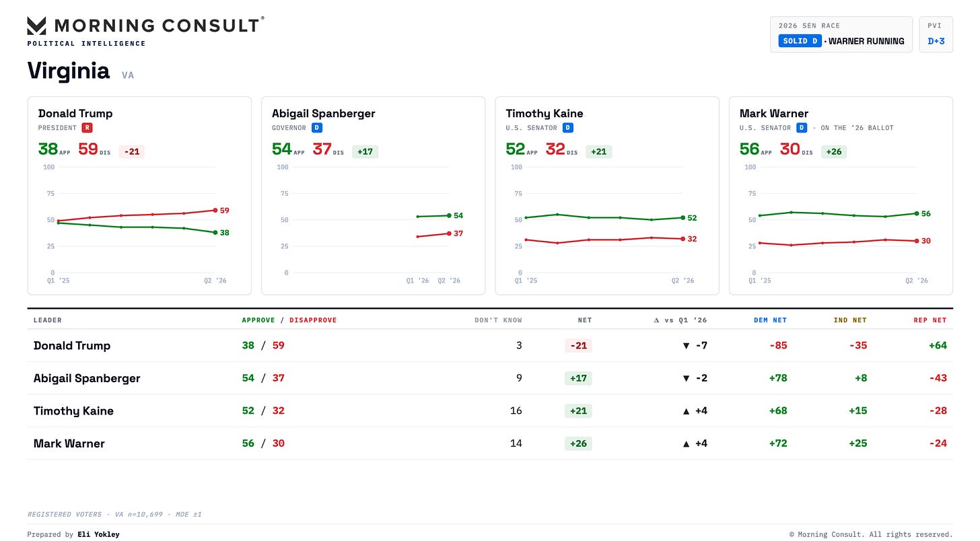Select the REP NET column header
Screen dimensions: 980x541
[930, 320]
